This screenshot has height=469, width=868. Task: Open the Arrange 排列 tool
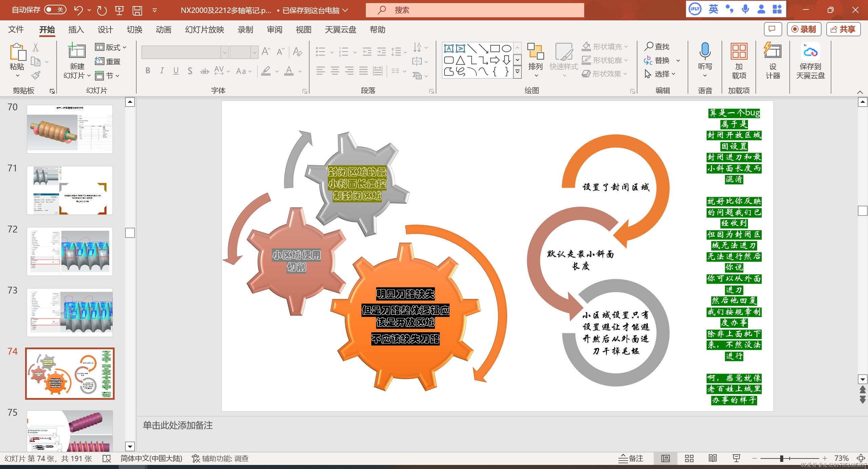click(535, 60)
